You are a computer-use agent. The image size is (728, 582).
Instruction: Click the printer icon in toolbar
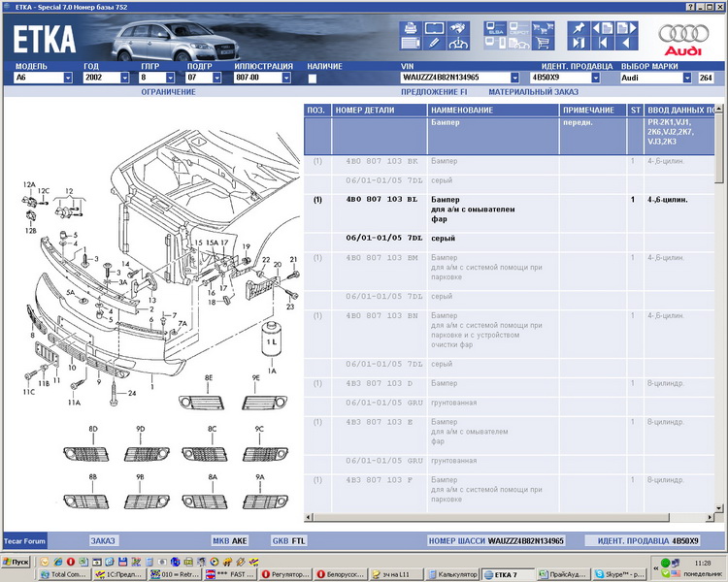(411, 28)
